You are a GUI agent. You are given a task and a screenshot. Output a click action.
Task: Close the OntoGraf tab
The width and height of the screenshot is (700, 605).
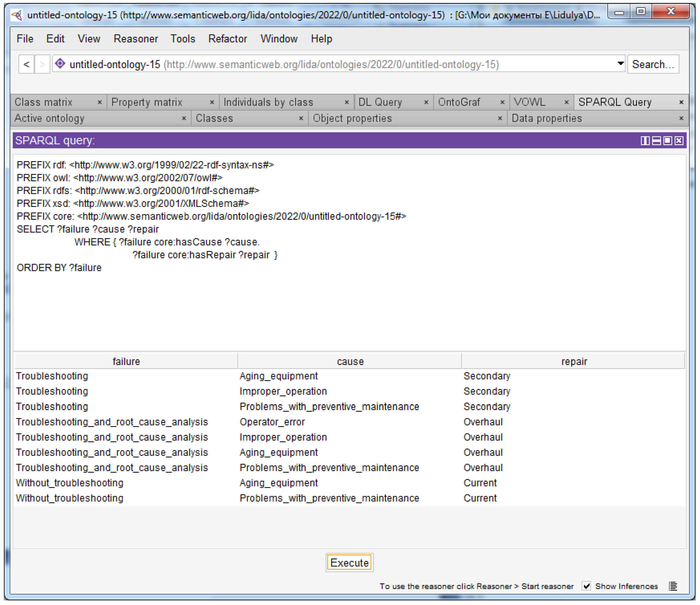[x=502, y=102]
